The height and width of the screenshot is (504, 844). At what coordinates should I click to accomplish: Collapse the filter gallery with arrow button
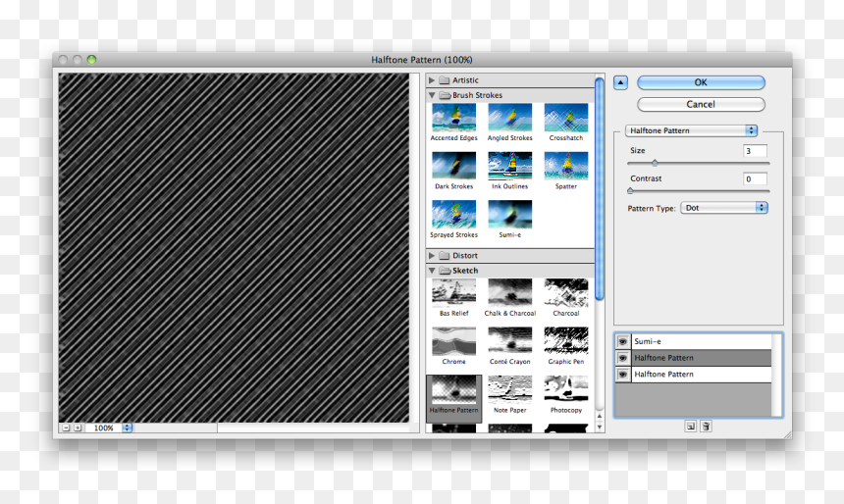(620, 82)
